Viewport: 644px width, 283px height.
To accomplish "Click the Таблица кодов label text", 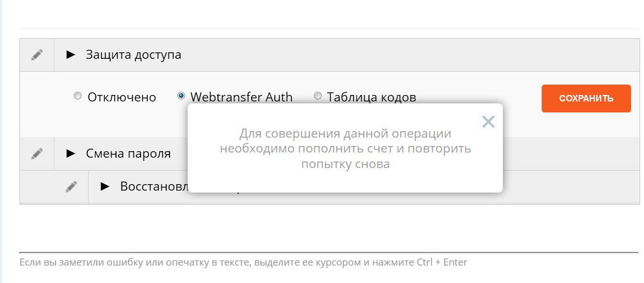I will point(372,98).
